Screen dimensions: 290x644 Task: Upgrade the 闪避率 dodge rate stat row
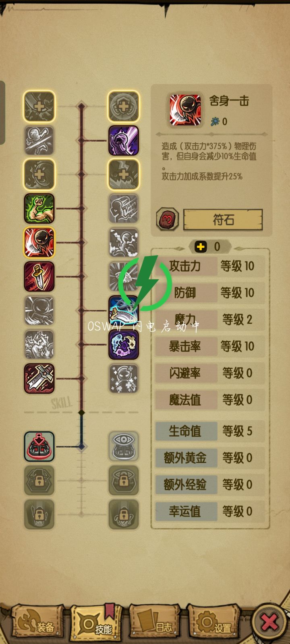(x=210, y=373)
